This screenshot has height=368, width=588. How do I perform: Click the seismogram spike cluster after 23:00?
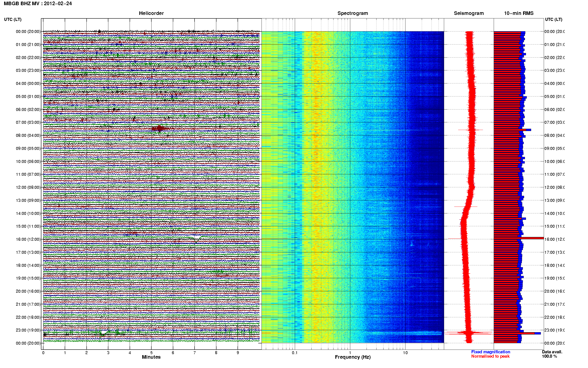click(x=469, y=333)
